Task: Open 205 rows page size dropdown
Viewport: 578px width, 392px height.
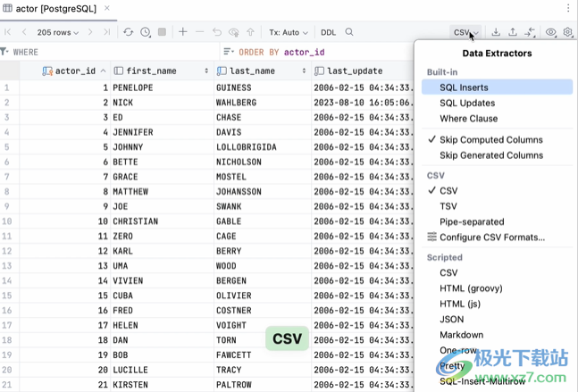Action: click(x=58, y=32)
